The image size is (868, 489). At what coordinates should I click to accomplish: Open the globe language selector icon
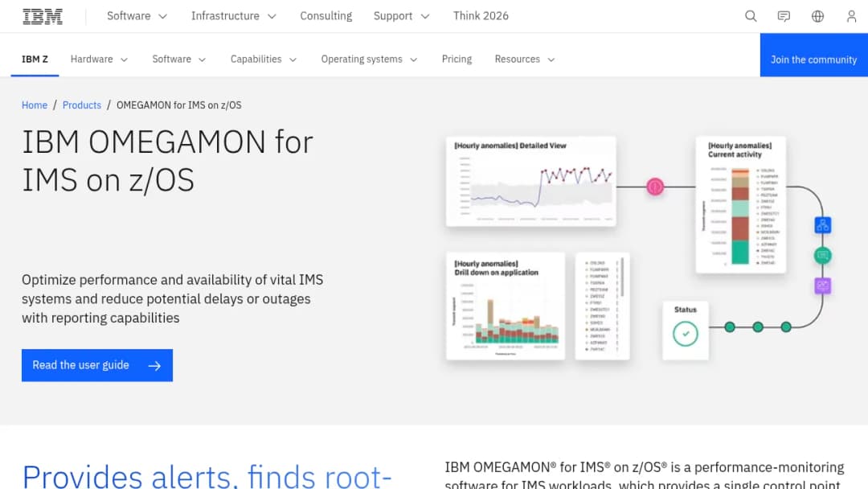coord(817,16)
